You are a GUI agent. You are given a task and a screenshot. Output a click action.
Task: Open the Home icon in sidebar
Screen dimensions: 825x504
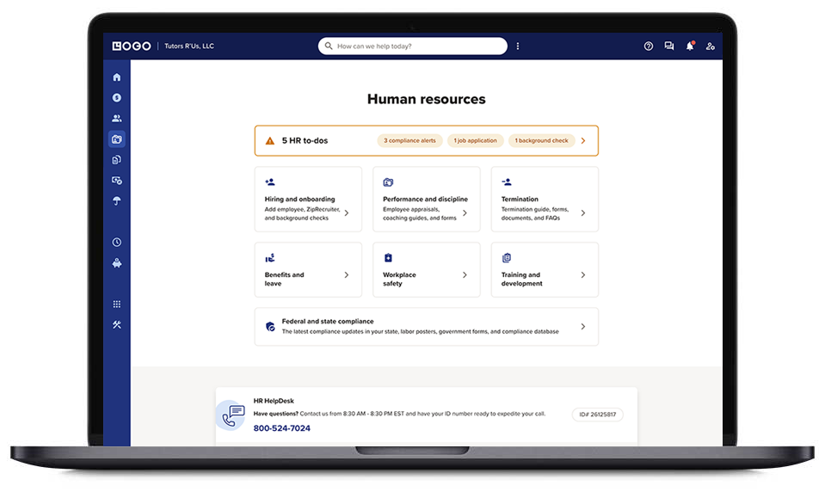pos(117,77)
